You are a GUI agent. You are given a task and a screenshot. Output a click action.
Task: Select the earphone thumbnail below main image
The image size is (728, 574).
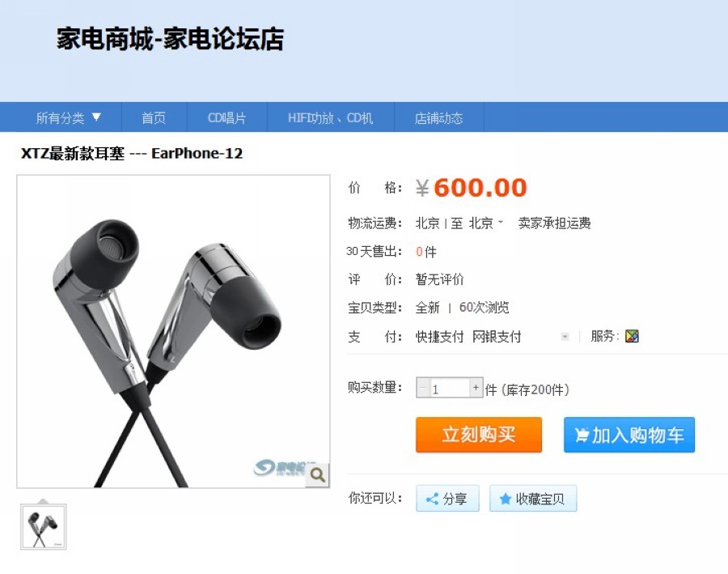pyautogui.click(x=43, y=526)
